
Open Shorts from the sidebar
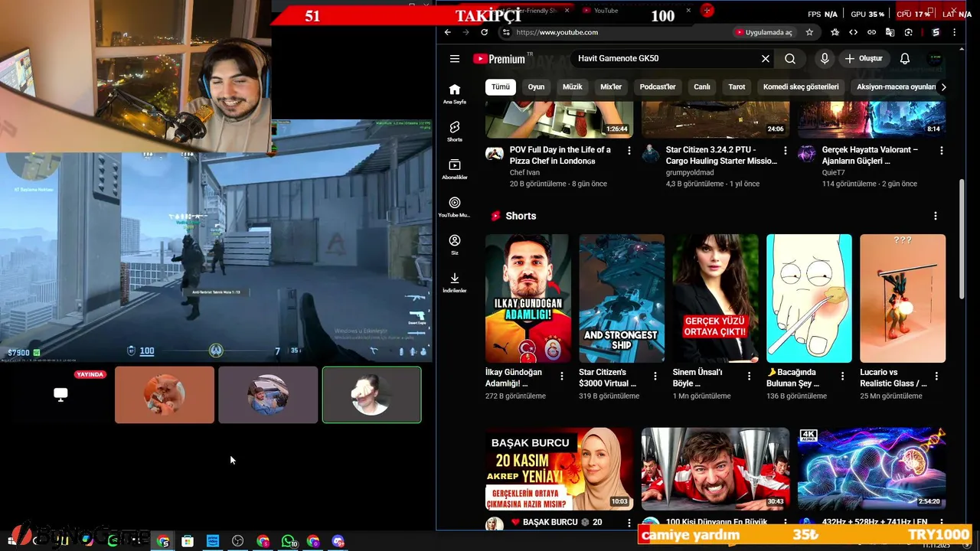[455, 131]
